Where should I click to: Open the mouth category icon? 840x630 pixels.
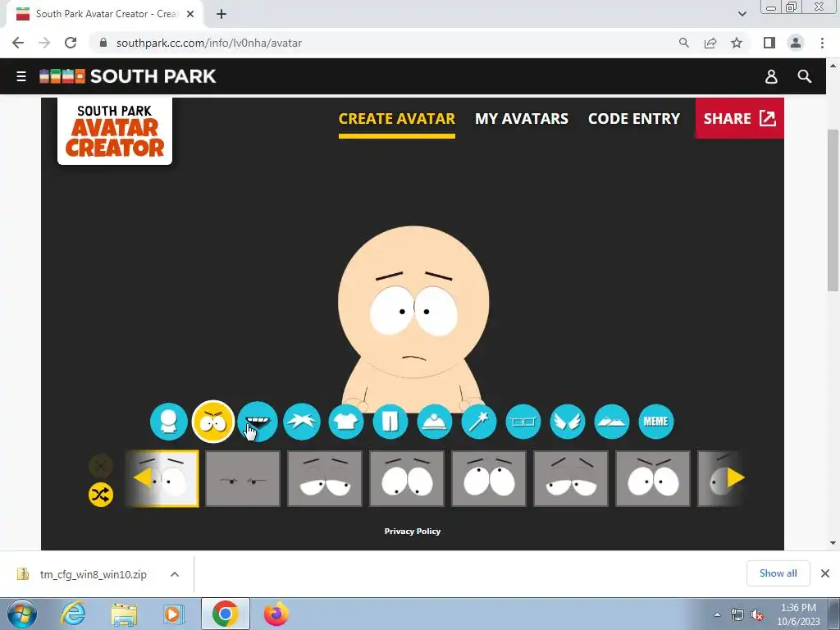tap(258, 422)
